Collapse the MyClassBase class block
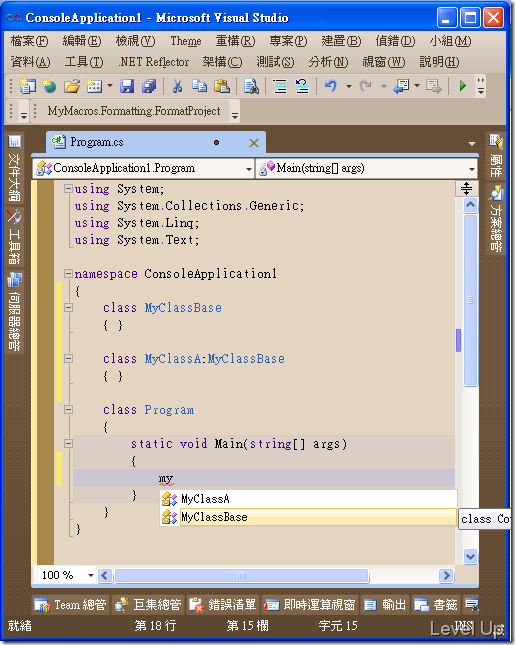The height and width of the screenshot is (645, 515). pos(68,307)
